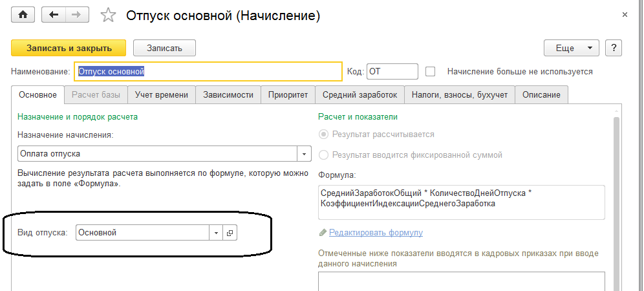The image size is (644, 291).
Task: Open the Вид отпуска dropdown list
Action: (216, 233)
